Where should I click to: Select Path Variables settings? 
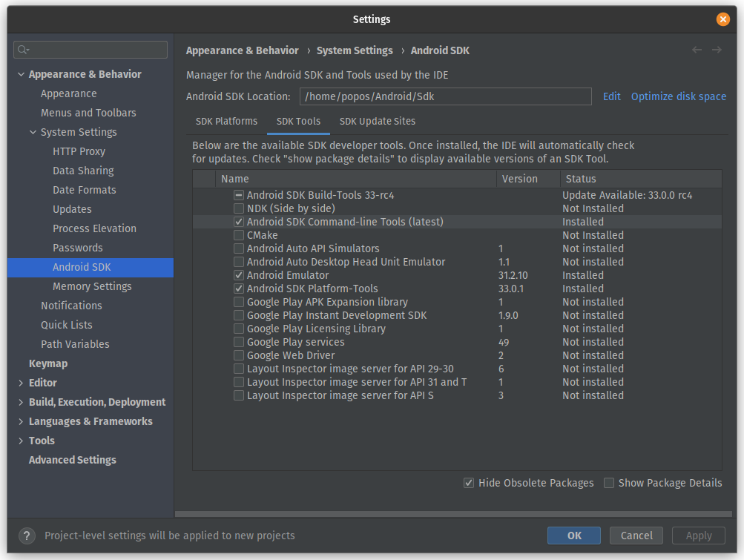point(75,344)
